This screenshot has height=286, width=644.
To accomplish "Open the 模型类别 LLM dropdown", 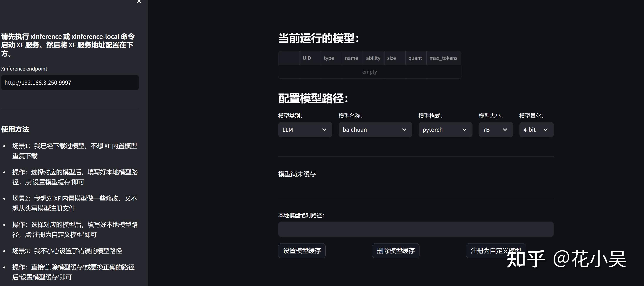I will point(305,130).
